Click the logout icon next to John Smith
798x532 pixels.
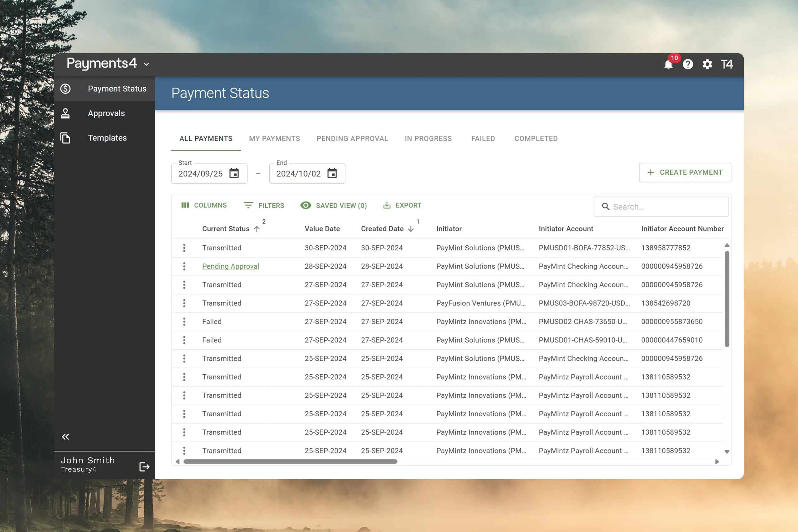click(x=144, y=467)
